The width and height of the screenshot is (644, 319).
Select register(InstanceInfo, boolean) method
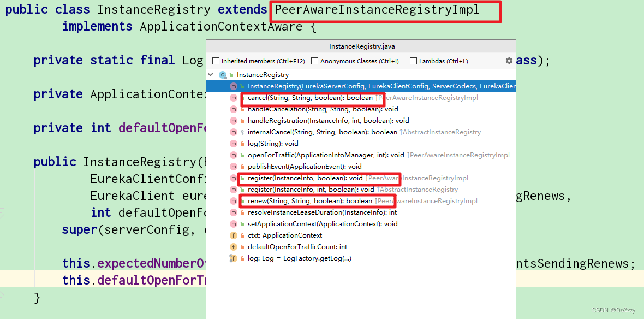pos(306,178)
